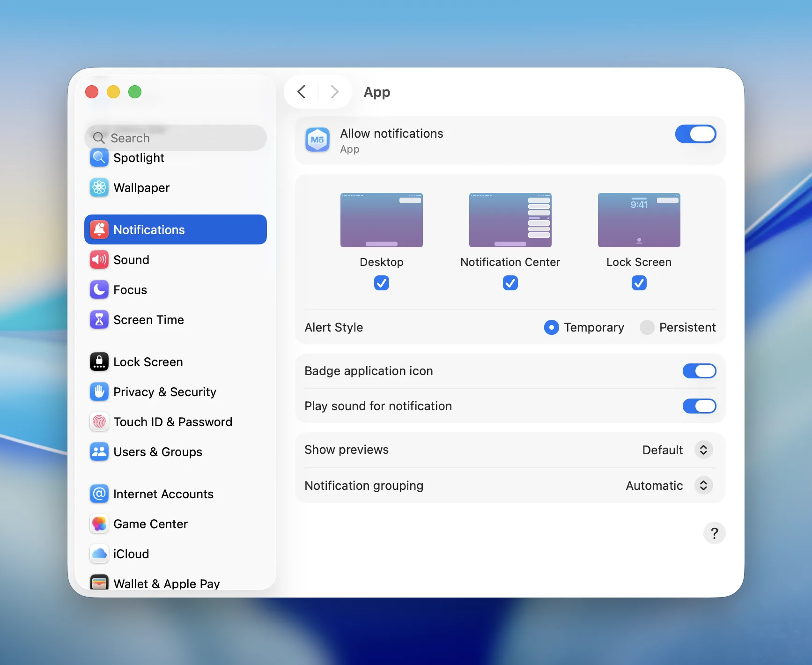Select the Touch ID fingerprint icon
This screenshot has height=665, width=812.
click(x=99, y=421)
